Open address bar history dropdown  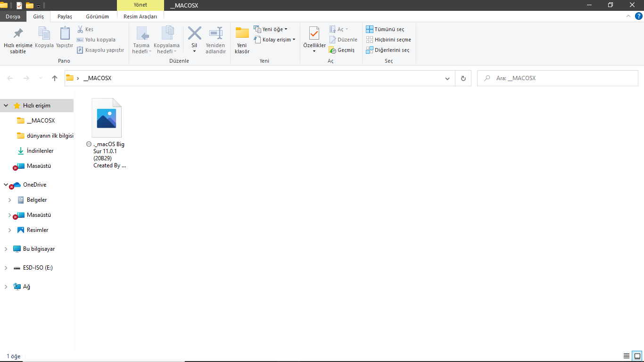click(447, 79)
